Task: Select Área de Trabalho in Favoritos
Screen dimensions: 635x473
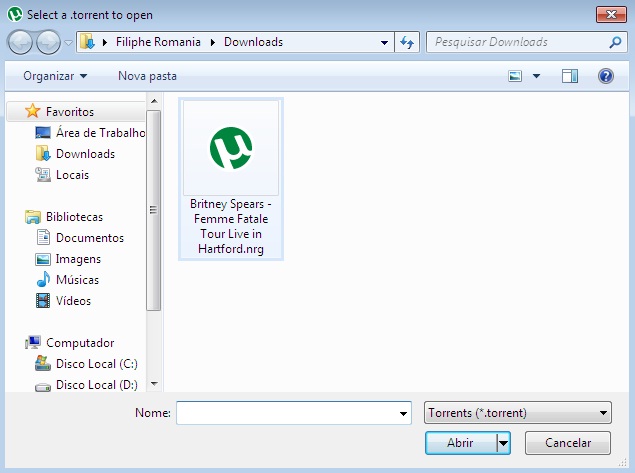Action: (x=100, y=133)
